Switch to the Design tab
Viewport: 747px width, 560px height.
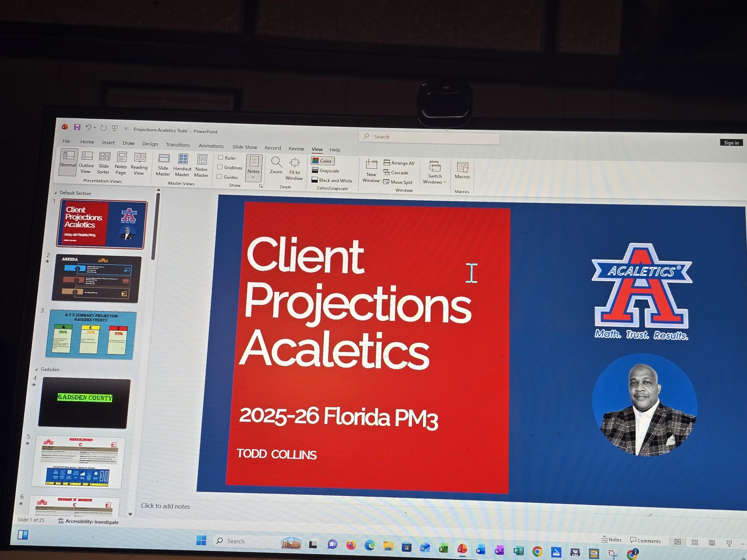pos(150,144)
